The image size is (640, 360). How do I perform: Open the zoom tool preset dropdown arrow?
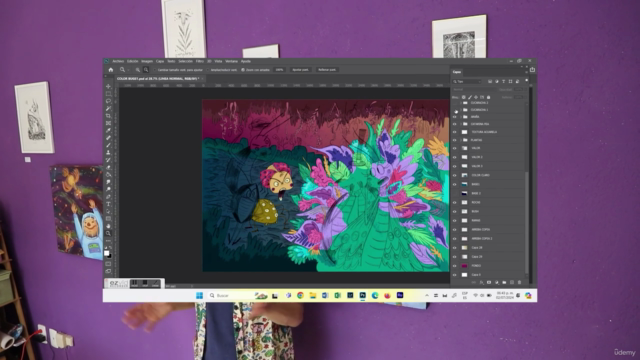[128, 70]
